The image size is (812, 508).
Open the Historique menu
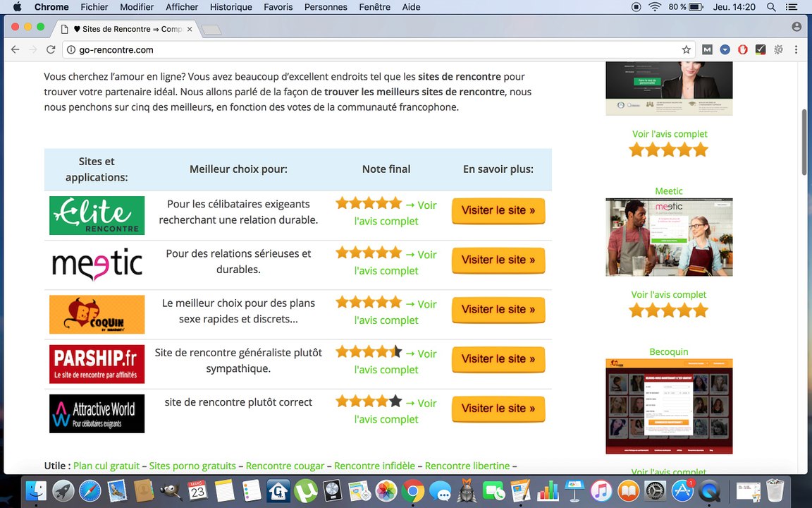[x=231, y=7]
